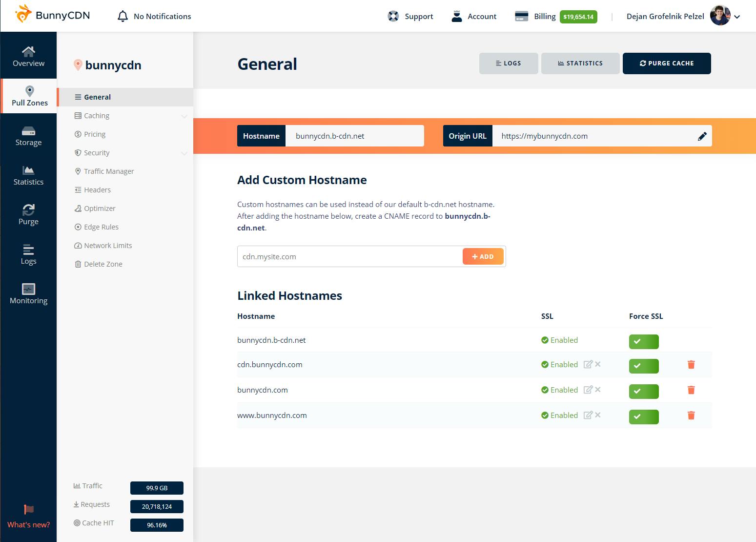Click the 99.9 GB traffic value

click(x=157, y=488)
